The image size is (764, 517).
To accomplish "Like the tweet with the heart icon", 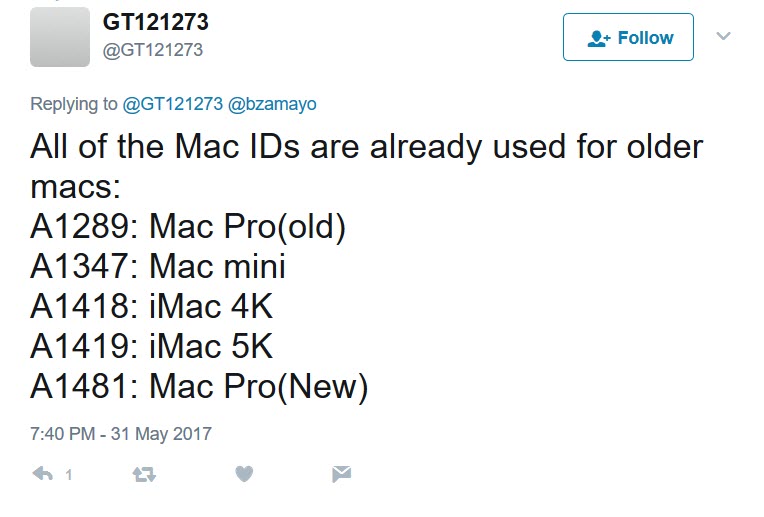I will click(244, 474).
